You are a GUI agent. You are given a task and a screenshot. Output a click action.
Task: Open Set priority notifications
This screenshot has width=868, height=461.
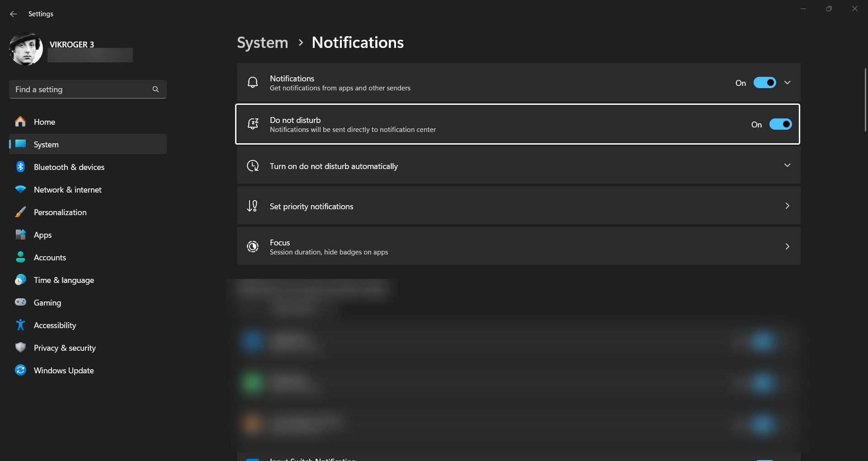click(519, 206)
